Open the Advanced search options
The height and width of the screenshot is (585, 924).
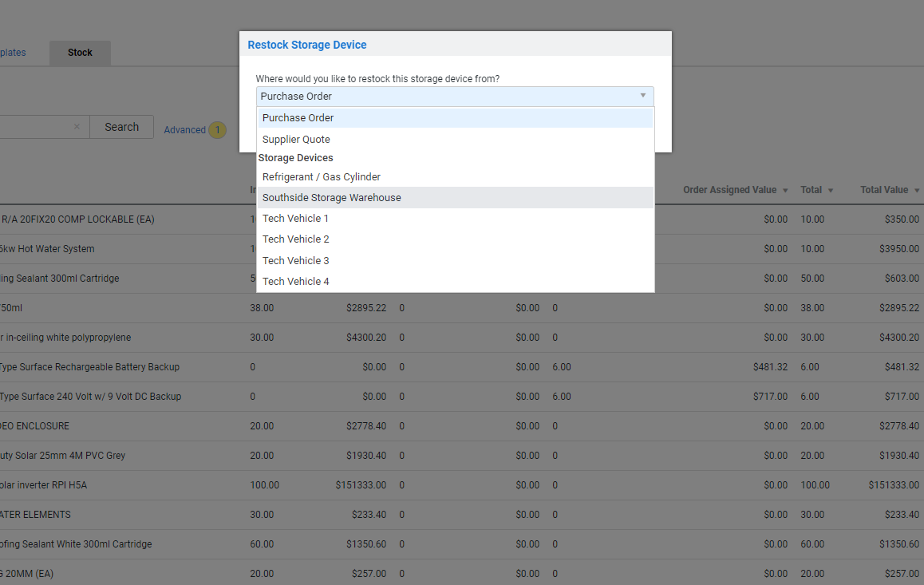185,129
